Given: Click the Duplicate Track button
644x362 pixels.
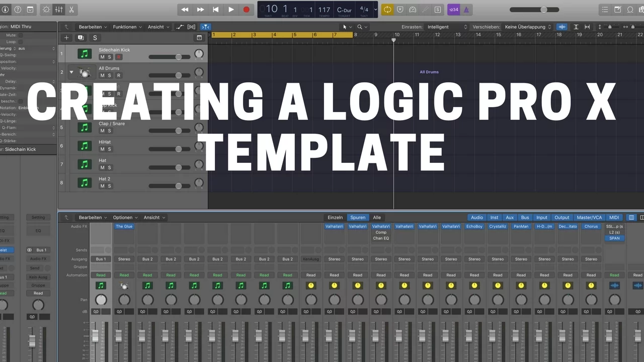Looking at the screenshot, I should pyautogui.click(x=80, y=38).
